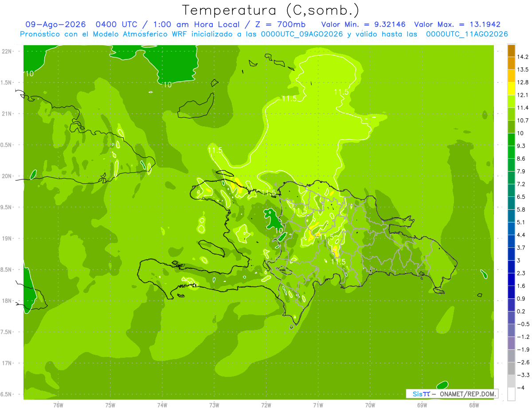Click the -0.5 legend label
Viewport: 532px width, 411px height.
523,324
